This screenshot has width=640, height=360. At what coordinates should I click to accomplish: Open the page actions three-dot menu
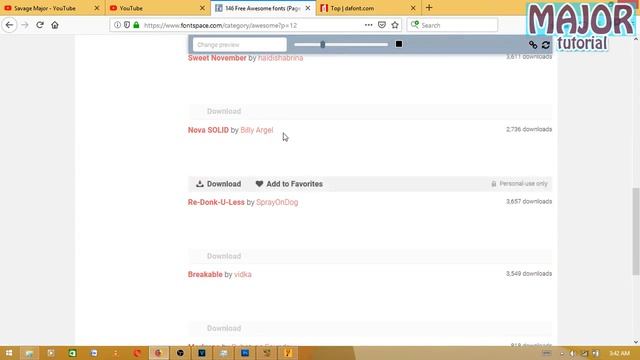click(x=369, y=25)
